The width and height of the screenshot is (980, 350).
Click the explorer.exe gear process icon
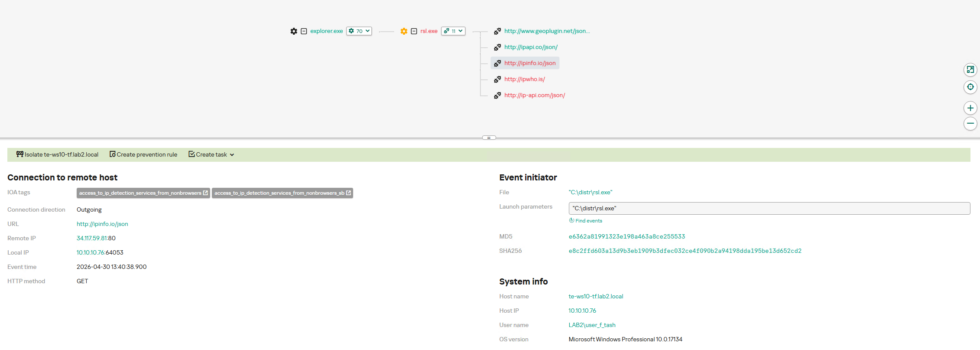[x=294, y=31]
